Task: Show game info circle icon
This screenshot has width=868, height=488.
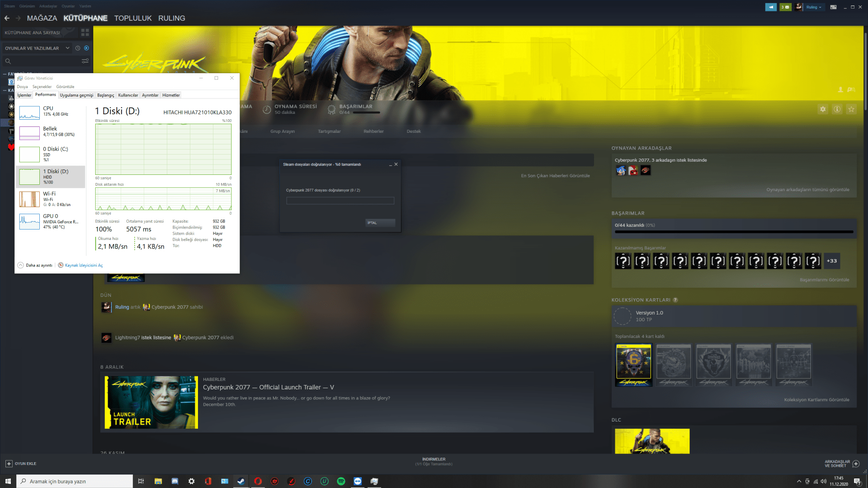Action: (837, 109)
